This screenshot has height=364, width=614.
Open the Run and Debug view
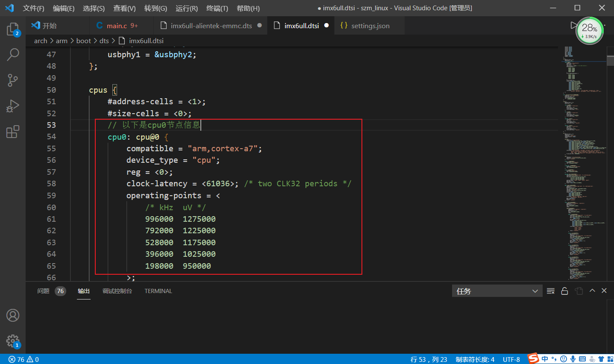(x=13, y=106)
